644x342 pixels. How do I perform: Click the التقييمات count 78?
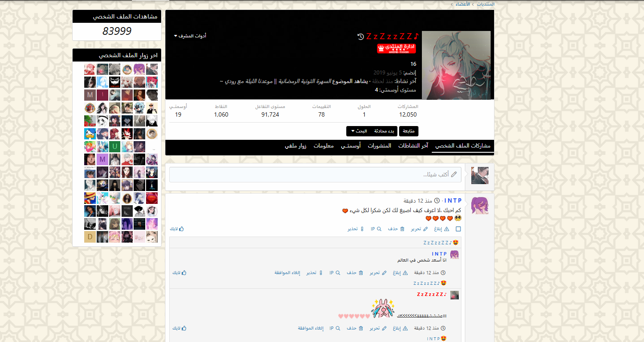point(321,114)
